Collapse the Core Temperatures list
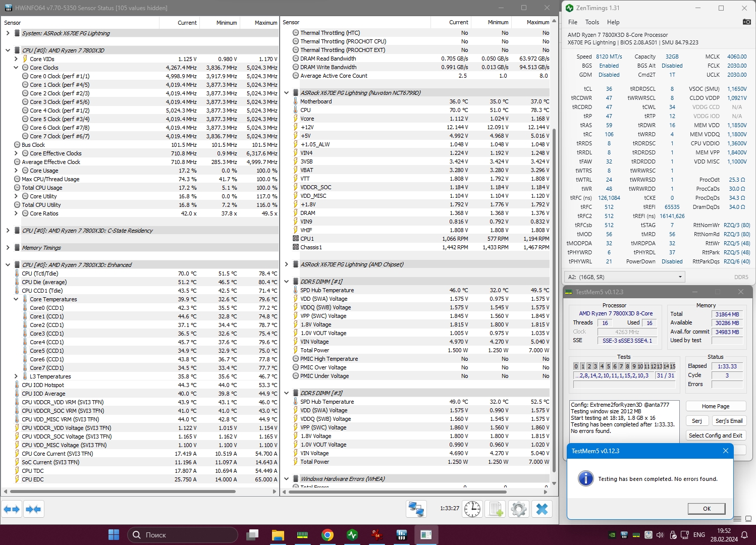 (16, 299)
